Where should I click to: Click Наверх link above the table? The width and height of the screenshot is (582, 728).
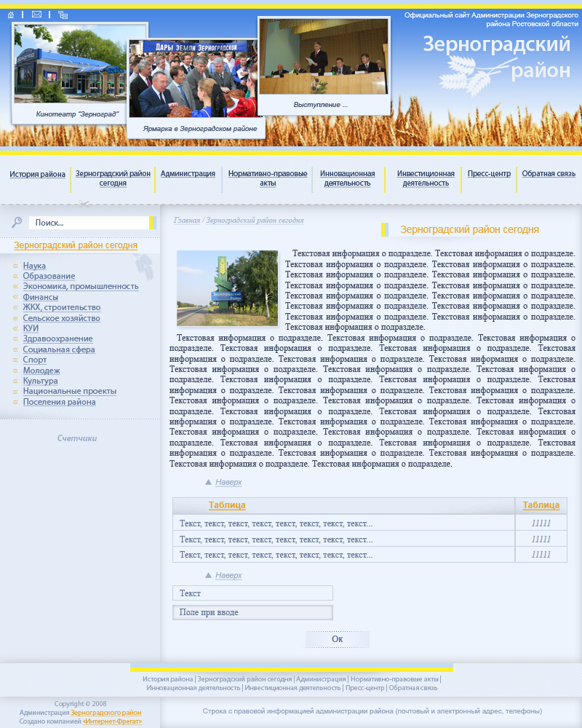228,483
